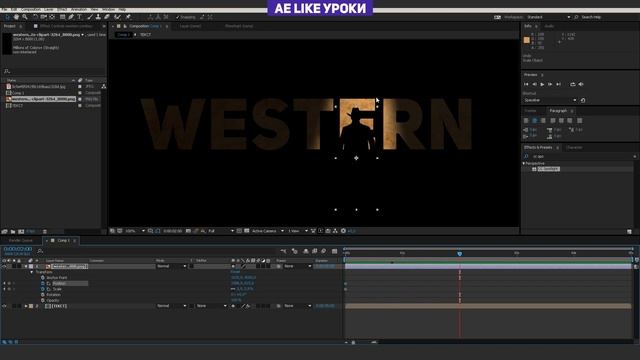Screen dimensions: 640x360
Task: Open the Animation menu
Action: tap(79, 9)
